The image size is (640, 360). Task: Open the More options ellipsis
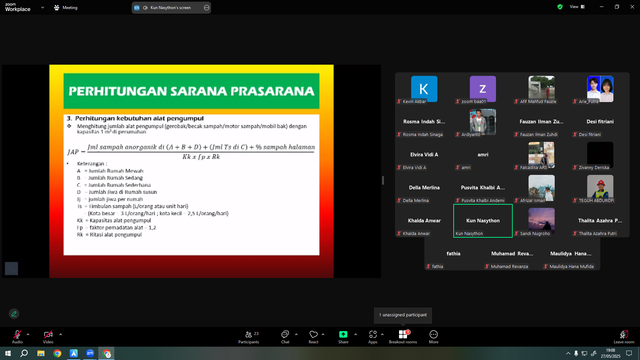coord(433,336)
